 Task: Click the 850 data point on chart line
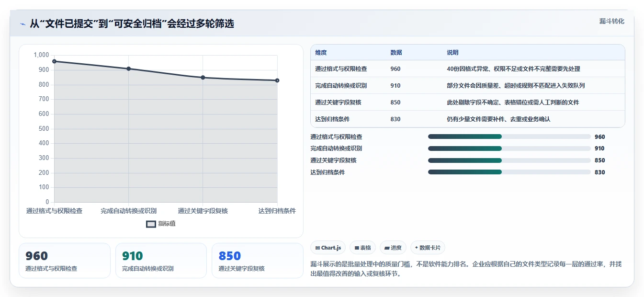[203, 78]
